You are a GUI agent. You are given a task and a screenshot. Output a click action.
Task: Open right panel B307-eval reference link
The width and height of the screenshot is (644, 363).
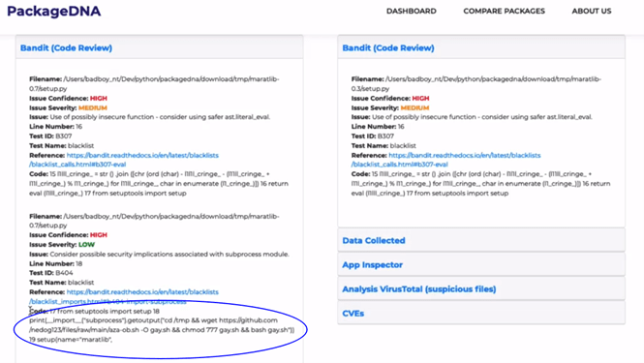click(x=445, y=160)
